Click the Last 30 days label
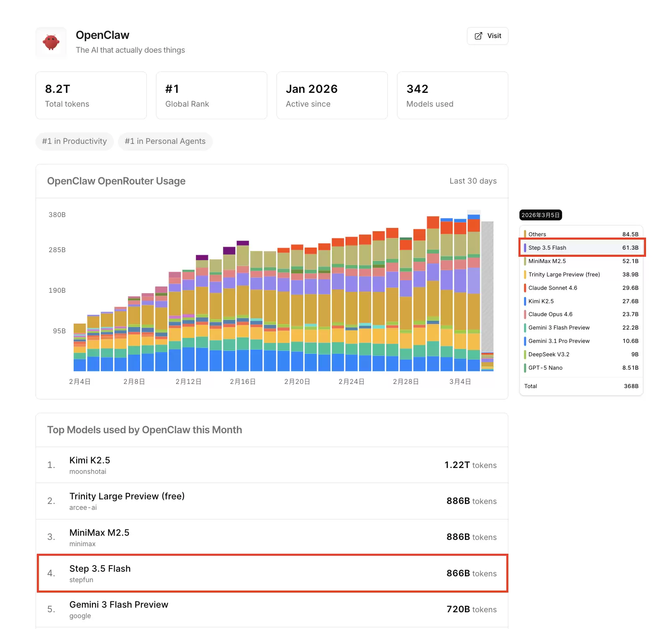The image size is (672, 629). pos(473,181)
